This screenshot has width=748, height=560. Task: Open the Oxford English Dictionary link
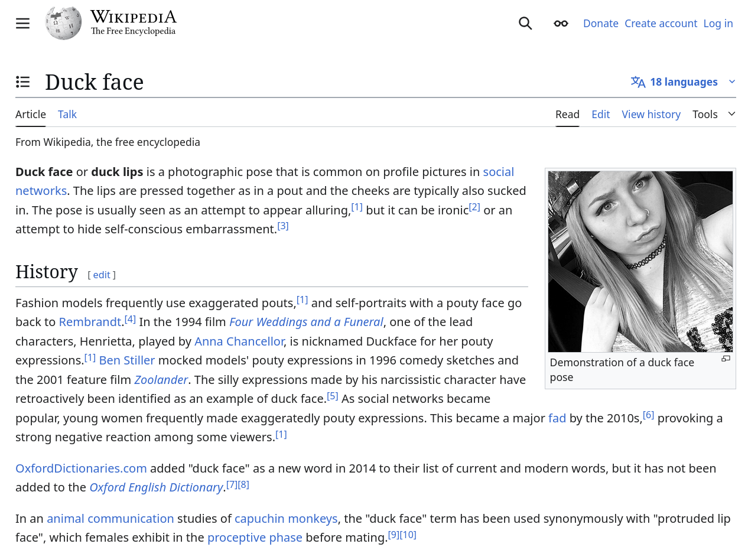tap(156, 487)
